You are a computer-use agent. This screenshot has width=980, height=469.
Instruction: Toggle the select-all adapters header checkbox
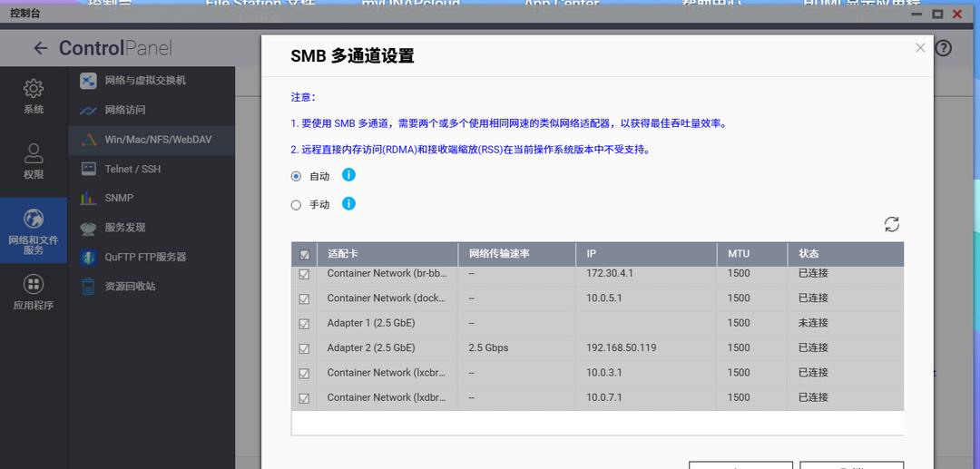point(304,255)
